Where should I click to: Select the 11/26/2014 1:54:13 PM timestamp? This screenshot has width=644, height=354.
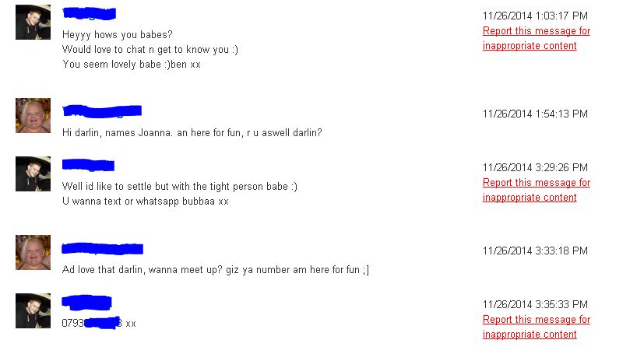[534, 114]
